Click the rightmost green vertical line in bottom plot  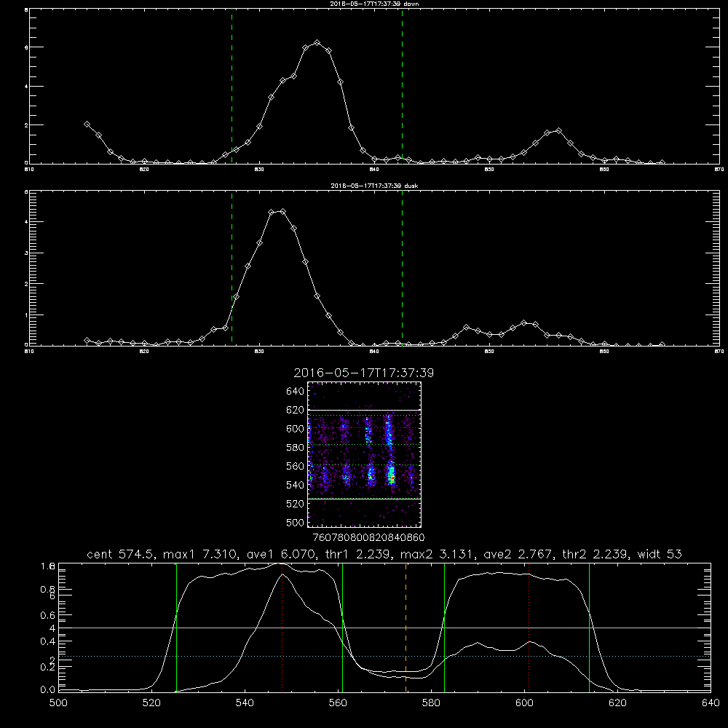point(589,628)
